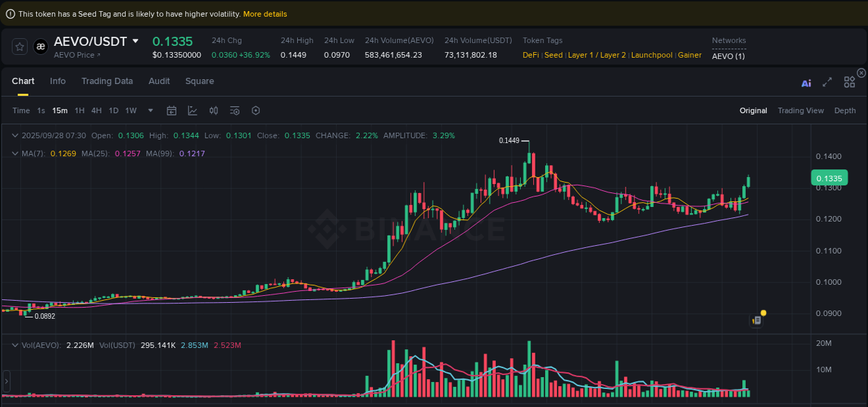This screenshot has width=868, height=407.
Task: Toggle the favorite star for AEVO/USDT
Action: click(x=19, y=47)
